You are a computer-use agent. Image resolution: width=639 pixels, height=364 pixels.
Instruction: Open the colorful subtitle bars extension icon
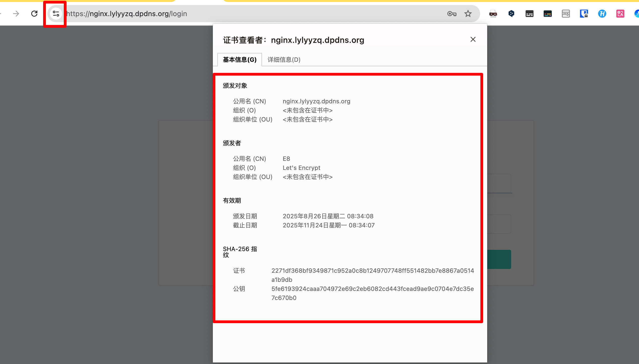[547, 14]
